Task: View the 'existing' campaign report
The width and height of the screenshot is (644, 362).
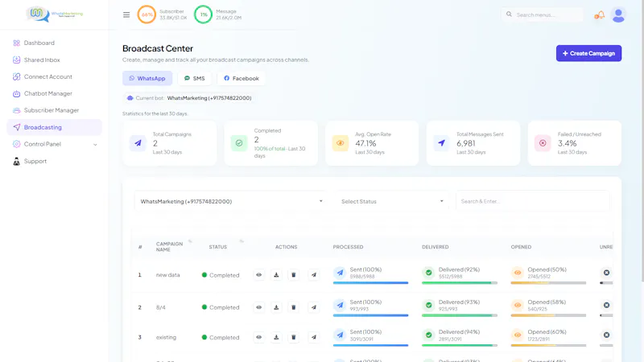Action: click(x=258, y=337)
